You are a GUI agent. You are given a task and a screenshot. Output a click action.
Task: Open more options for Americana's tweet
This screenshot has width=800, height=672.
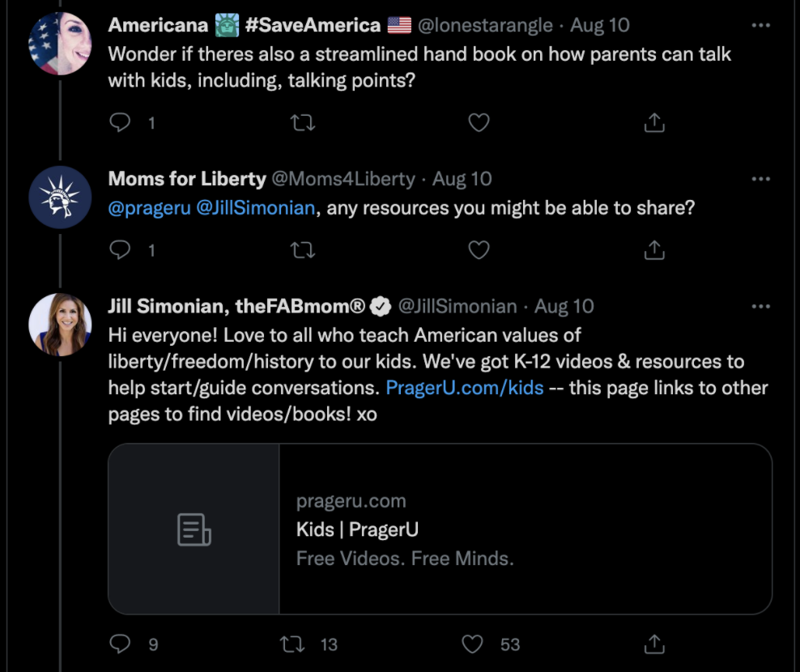(x=760, y=25)
